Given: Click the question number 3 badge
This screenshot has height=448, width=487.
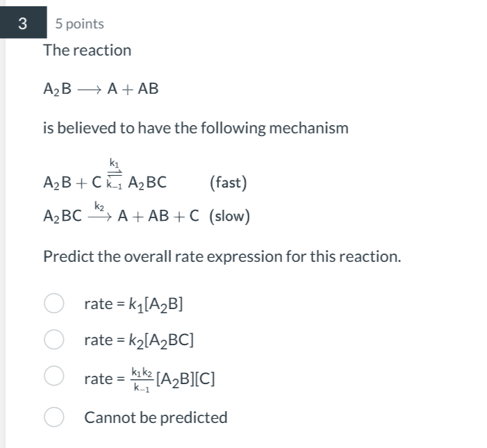Looking at the screenshot, I should pyautogui.click(x=22, y=24).
